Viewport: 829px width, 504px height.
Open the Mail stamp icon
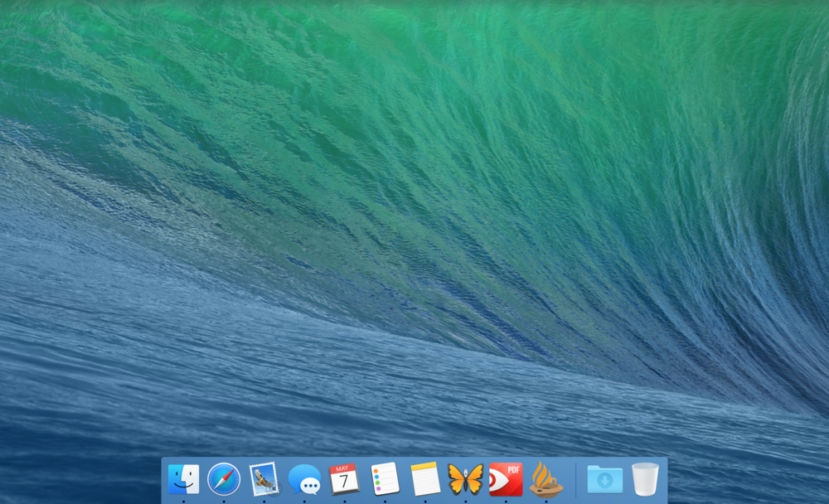pos(264,479)
